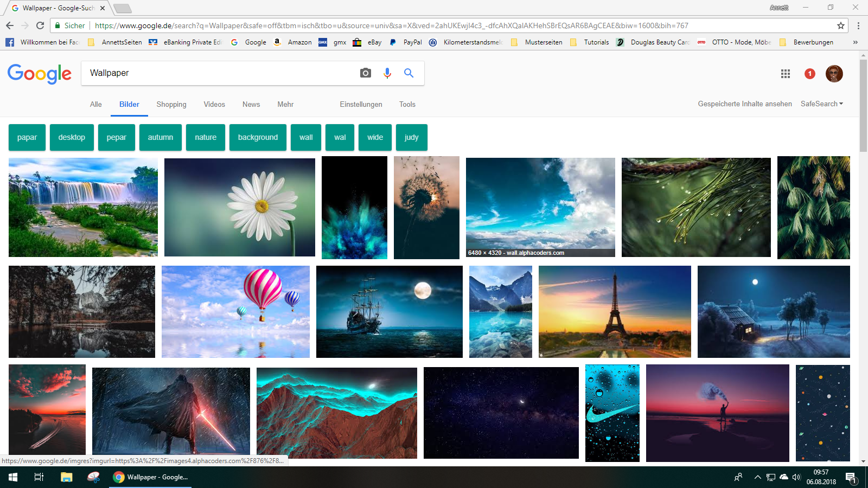This screenshot has height=488, width=868.
Task: Open the gmx bookmark
Action: 333,42
